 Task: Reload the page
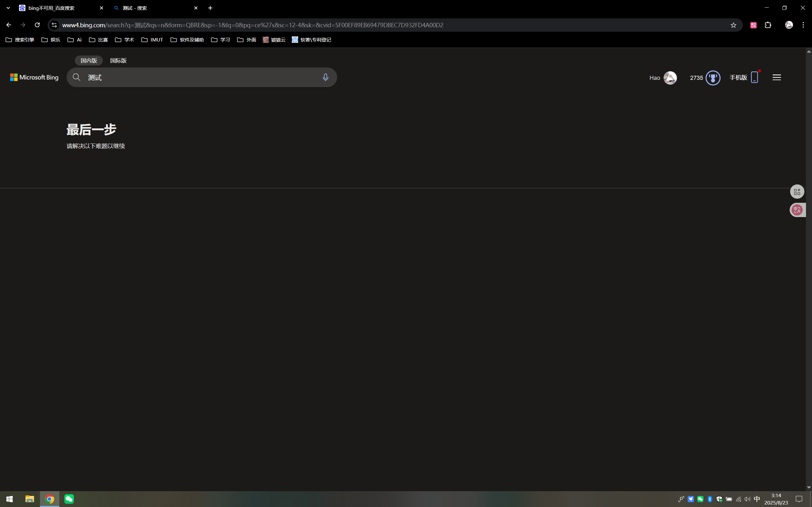click(37, 25)
